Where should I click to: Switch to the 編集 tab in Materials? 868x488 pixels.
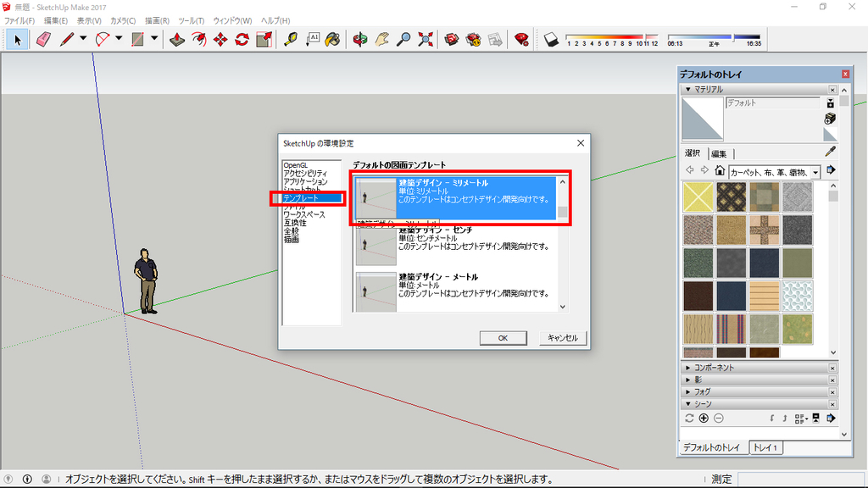click(719, 152)
